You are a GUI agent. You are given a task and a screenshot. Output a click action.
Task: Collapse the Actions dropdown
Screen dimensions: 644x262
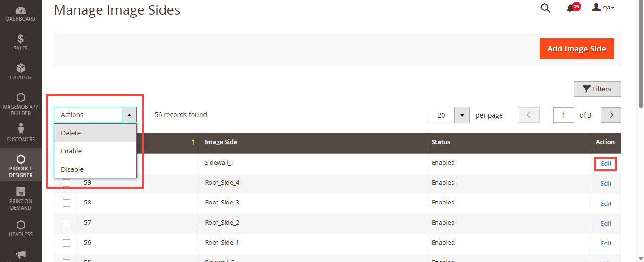coord(129,115)
